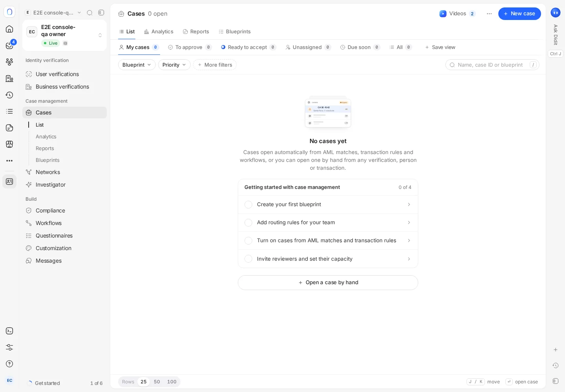Click the magnifier search icon beside the workspace name
The width and height of the screenshot is (565, 392).
pos(89,13)
